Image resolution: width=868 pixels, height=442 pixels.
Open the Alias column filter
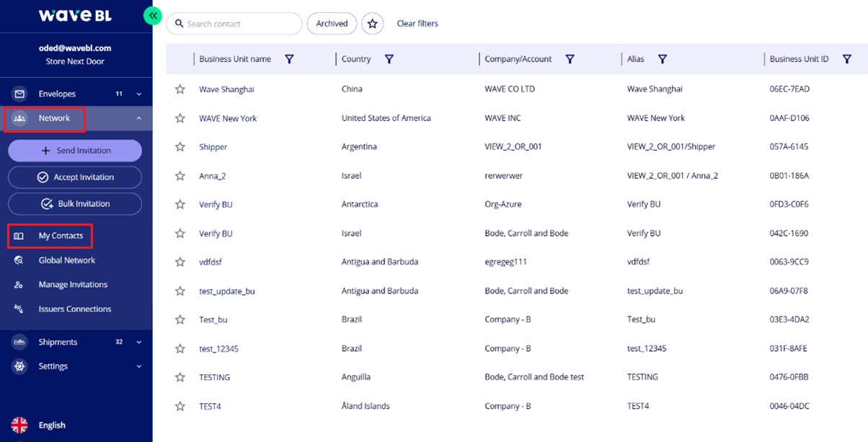pyautogui.click(x=663, y=59)
